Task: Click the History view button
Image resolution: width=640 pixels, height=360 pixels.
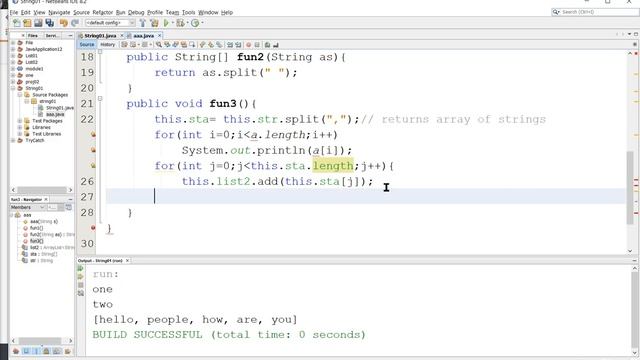Action: click(107, 44)
